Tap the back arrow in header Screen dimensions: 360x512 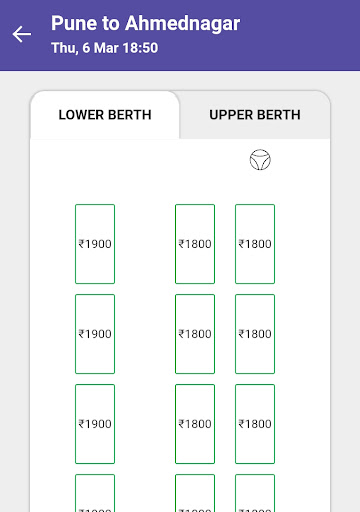click(22, 34)
